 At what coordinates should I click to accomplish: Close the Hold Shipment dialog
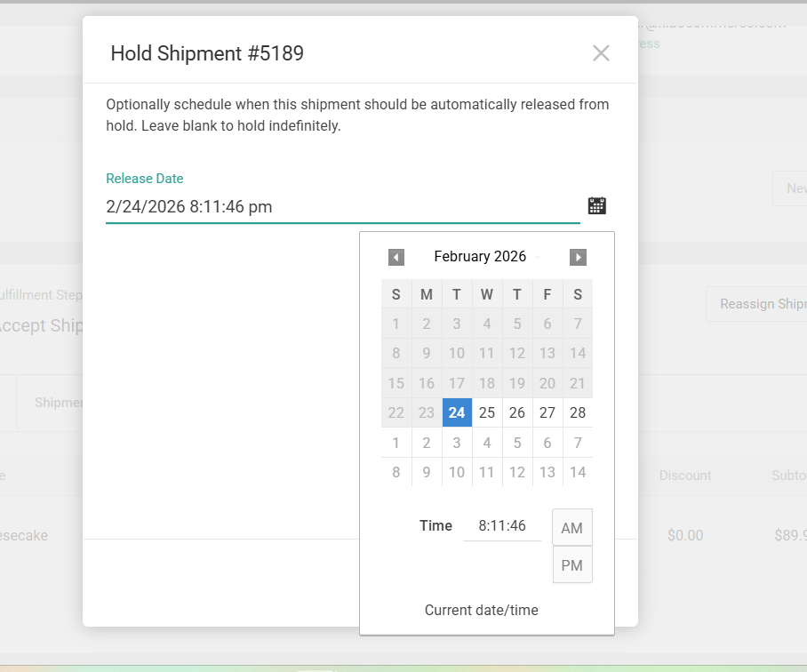click(601, 53)
